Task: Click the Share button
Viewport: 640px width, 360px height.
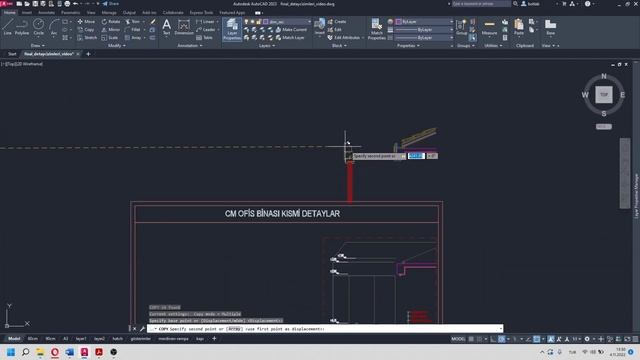Action: pyautogui.click(x=111, y=4)
